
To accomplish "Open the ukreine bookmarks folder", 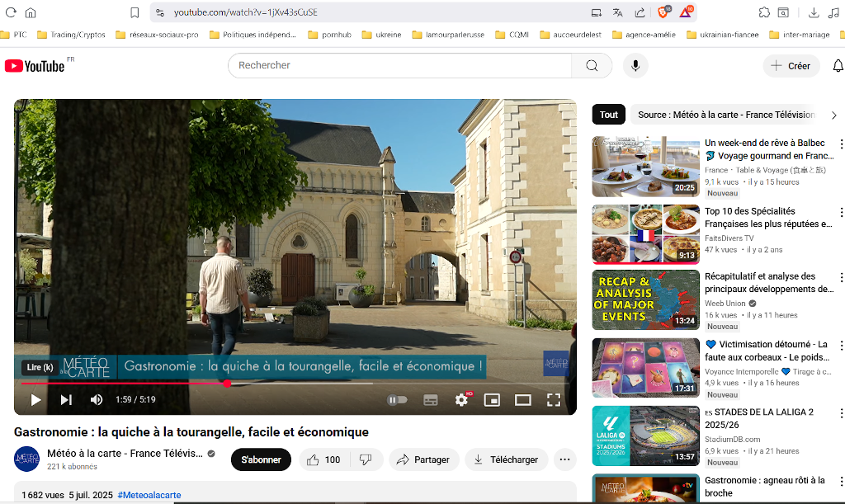I will click(x=381, y=35).
